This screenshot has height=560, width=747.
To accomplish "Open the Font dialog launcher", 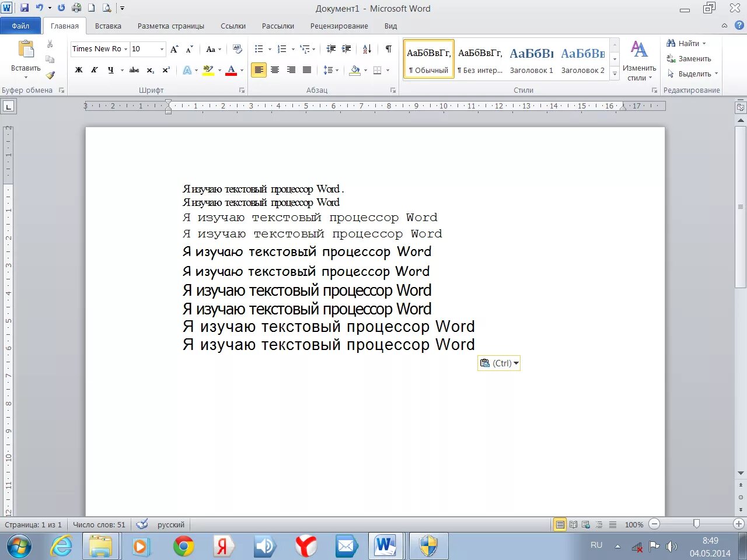I will (x=242, y=90).
